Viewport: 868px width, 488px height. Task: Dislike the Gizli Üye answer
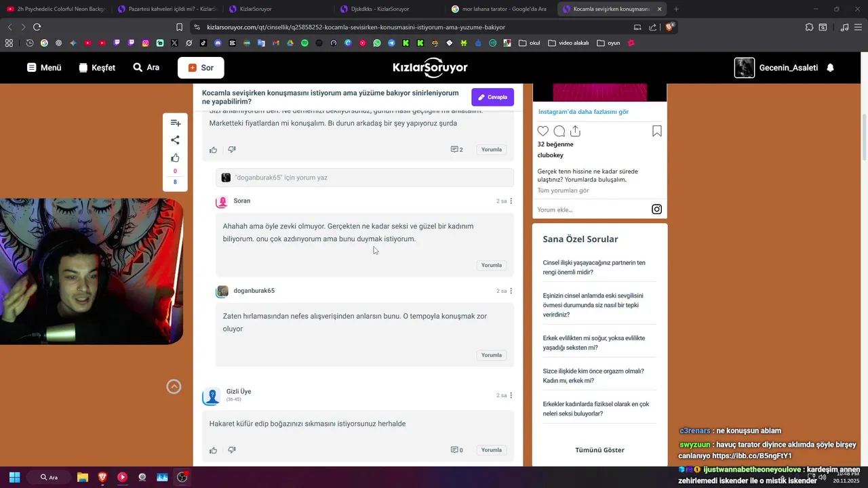click(231, 450)
